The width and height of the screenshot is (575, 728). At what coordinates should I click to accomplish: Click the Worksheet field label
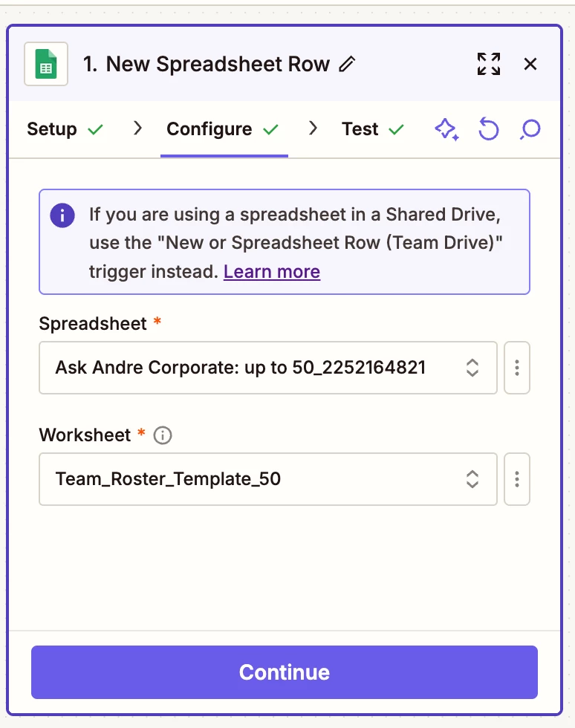(85, 435)
